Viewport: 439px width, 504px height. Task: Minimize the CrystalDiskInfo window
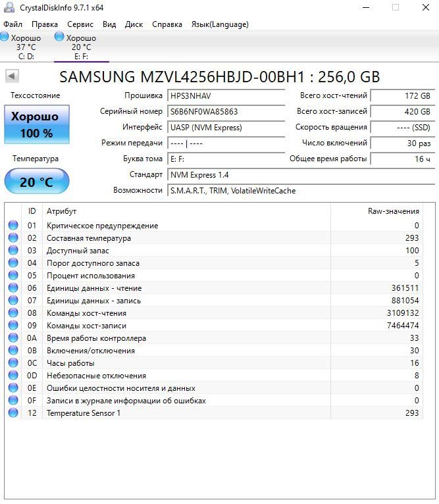[x=366, y=7]
